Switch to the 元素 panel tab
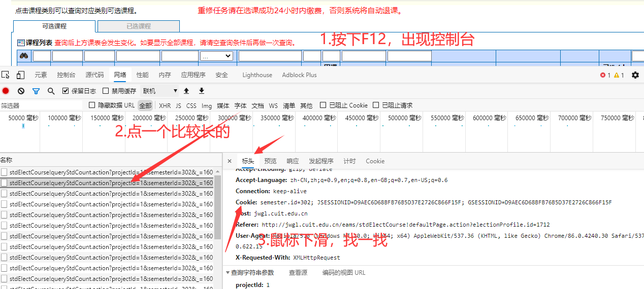This screenshot has width=644, height=289. point(41,75)
